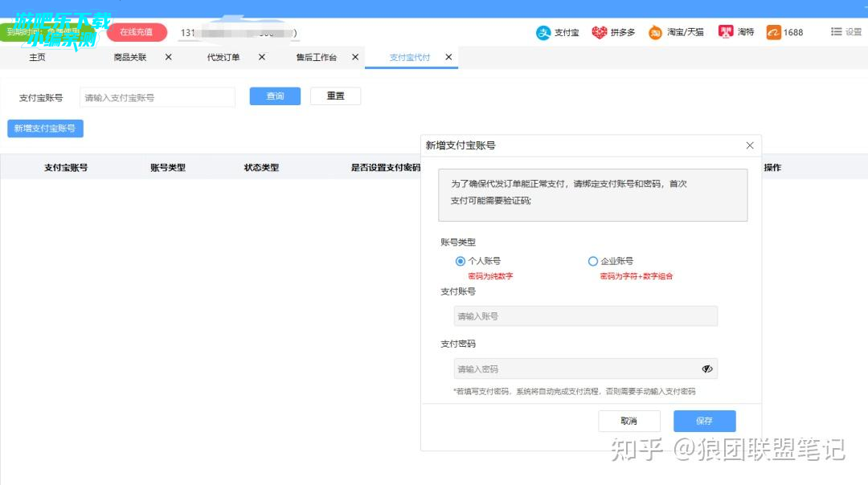Screen dimensions: 868x485
Task: Open the settings (设置) list icon
Action: tap(836, 32)
